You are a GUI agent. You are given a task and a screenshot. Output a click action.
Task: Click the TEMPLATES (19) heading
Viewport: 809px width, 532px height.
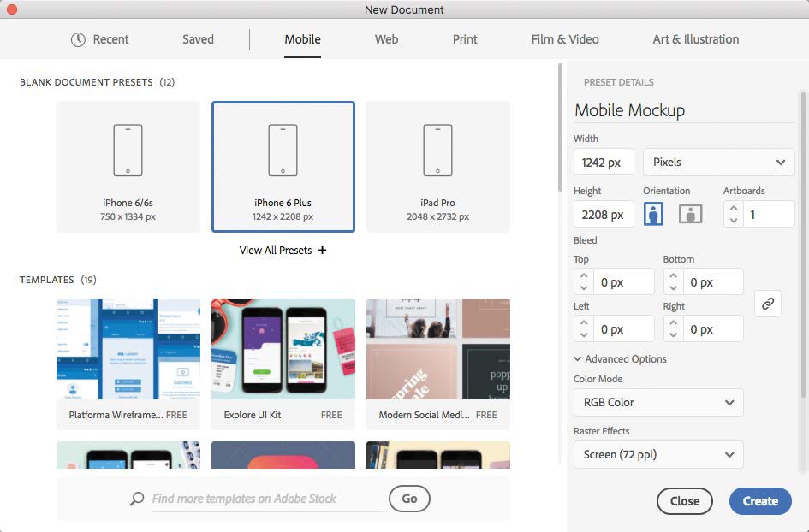58,280
